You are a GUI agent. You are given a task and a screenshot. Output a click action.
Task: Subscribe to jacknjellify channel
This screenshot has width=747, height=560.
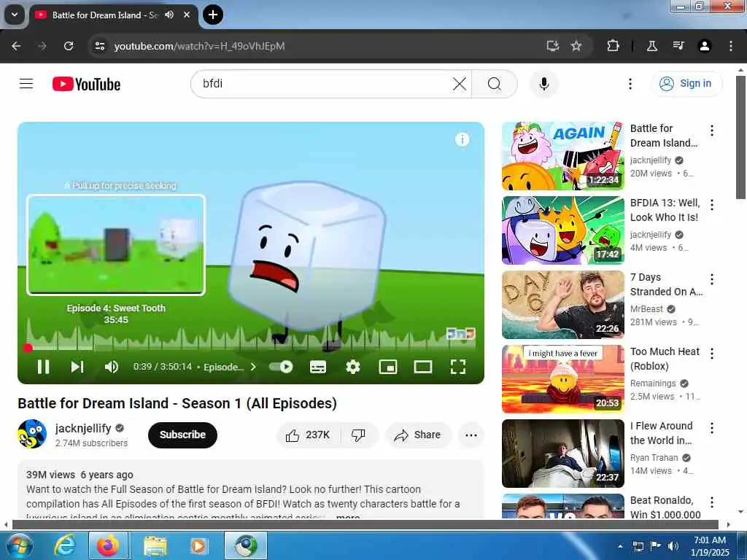tap(182, 435)
